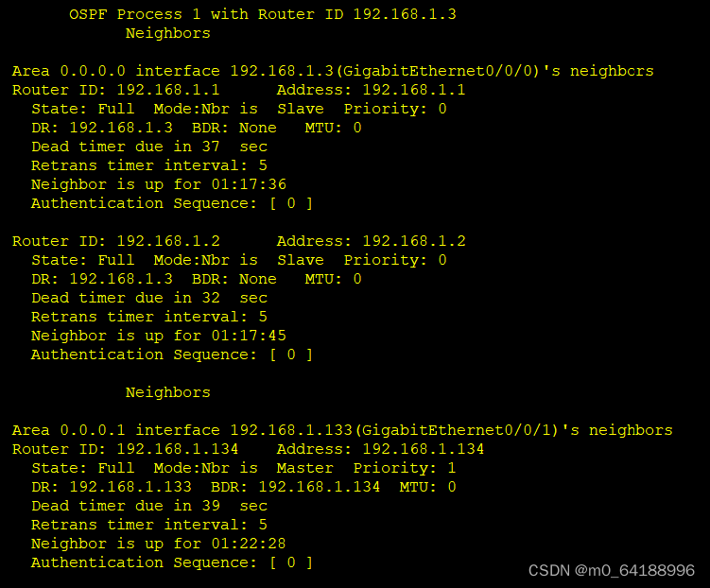Click the dead timer 37 sec line
710x588 pixels.
point(148,147)
